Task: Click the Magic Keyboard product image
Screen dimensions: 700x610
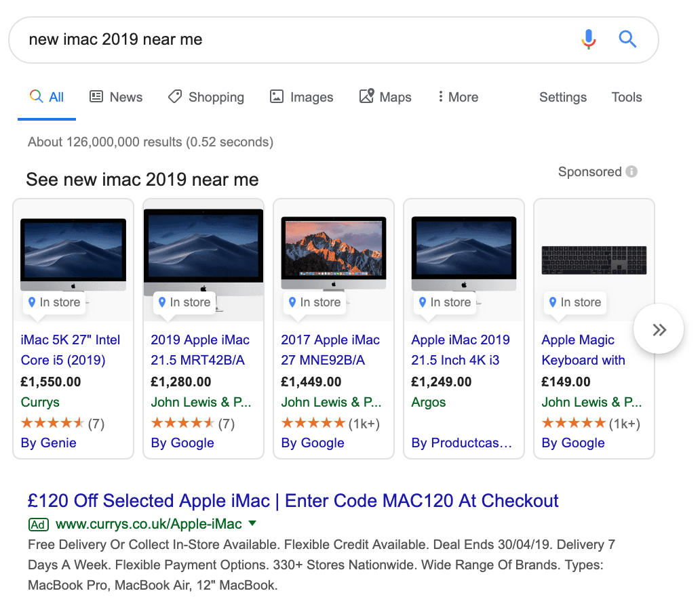Action: pos(594,260)
